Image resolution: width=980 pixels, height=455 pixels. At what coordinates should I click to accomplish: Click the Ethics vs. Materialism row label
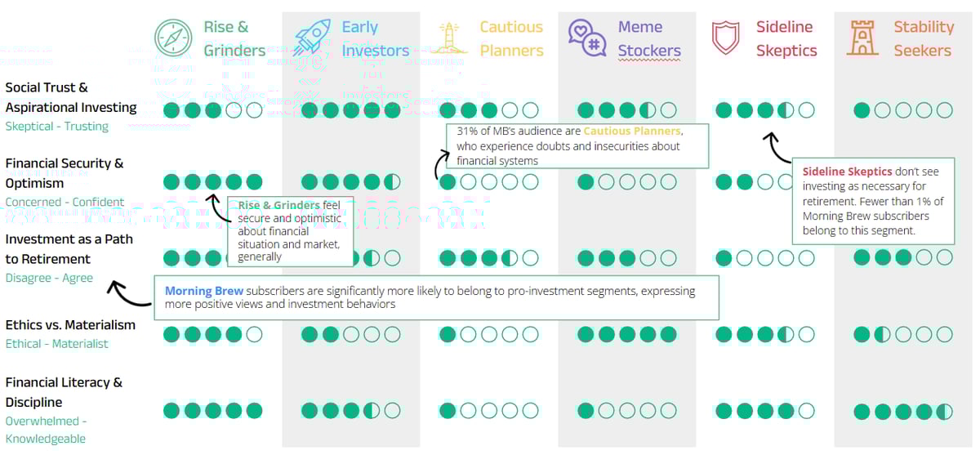click(70, 325)
